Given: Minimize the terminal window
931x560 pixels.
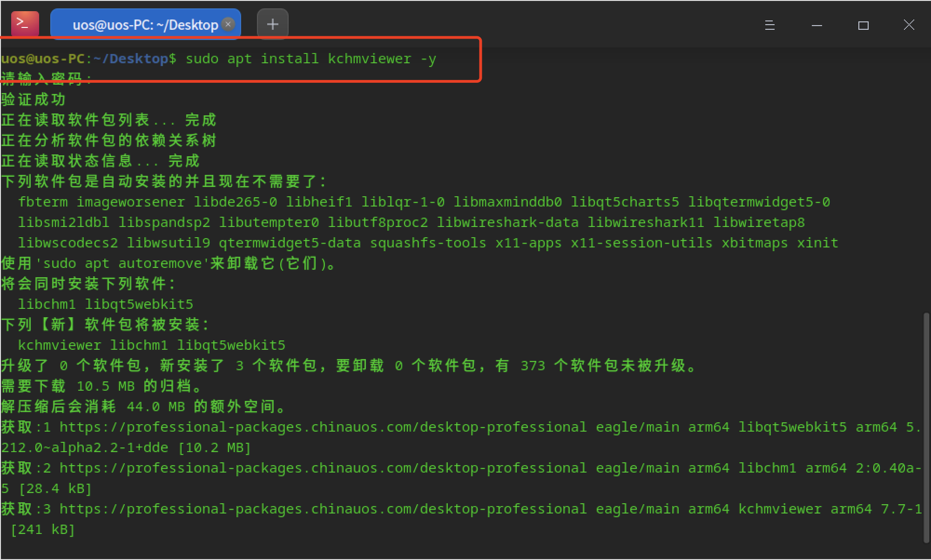Looking at the screenshot, I should (816, 25).
